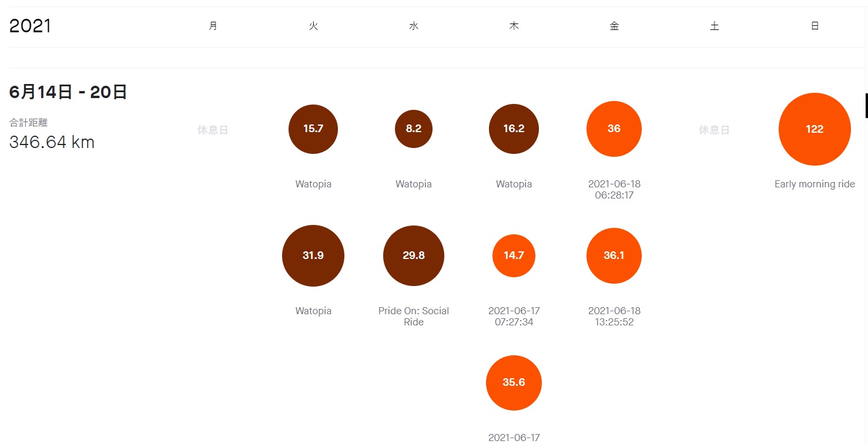This screenshot has width=868, height=444.
Task: Open the "Early morning ride" link
Action: (x=815, y=184)
